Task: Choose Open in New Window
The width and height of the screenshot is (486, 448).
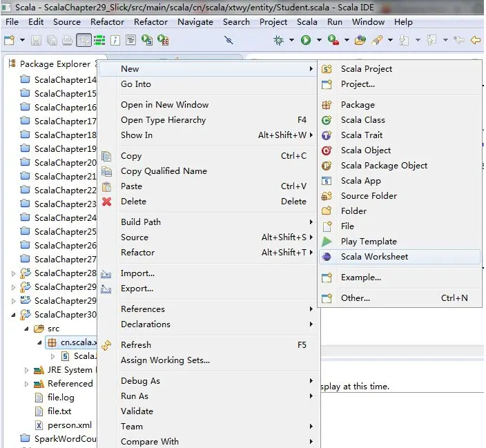Action: (208, 105)
